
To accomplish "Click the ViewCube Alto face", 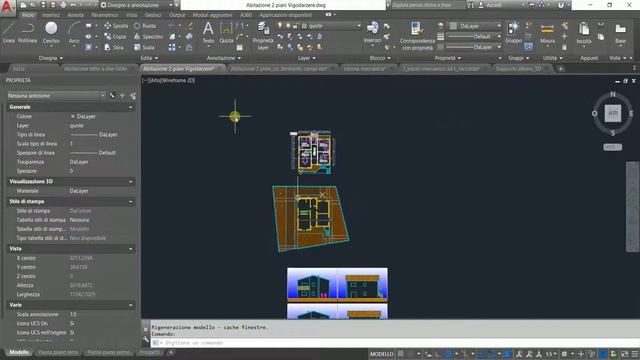I will point(613,113).
